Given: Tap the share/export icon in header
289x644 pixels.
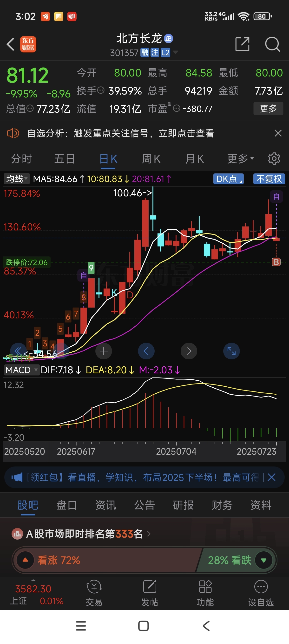Looking at the screenshot, I should 242,44.
